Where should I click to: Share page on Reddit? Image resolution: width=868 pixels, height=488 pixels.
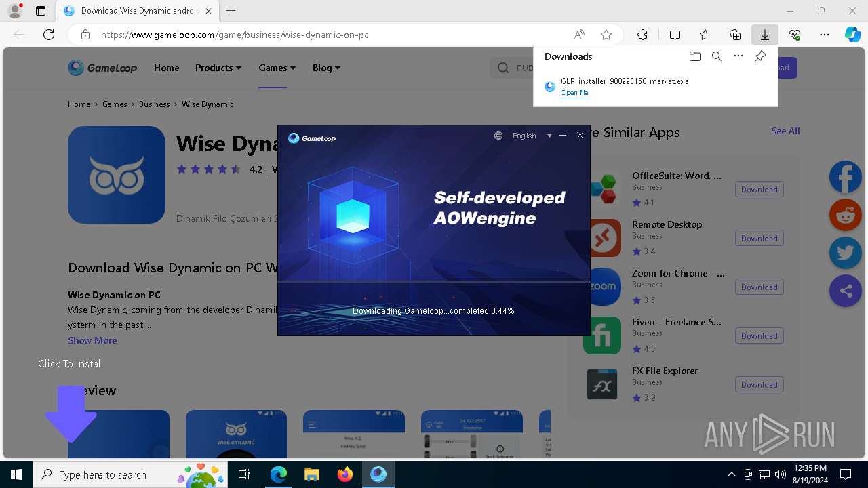coord(846,216)
